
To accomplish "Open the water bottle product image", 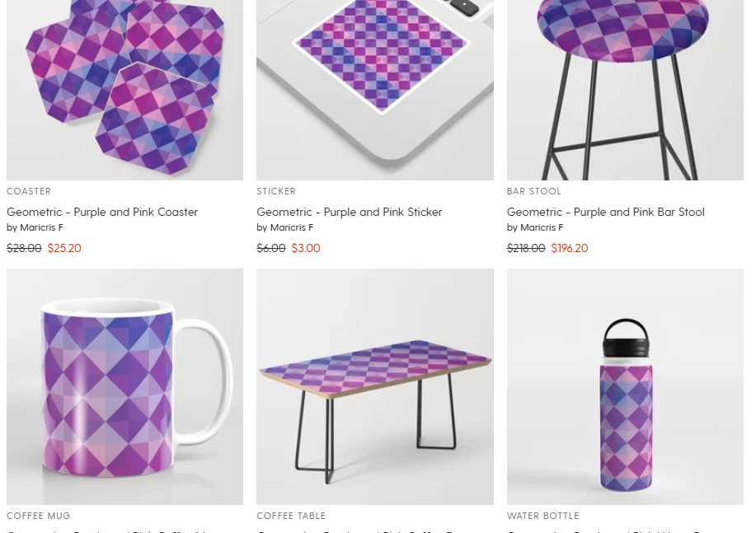I will (625, 386).
